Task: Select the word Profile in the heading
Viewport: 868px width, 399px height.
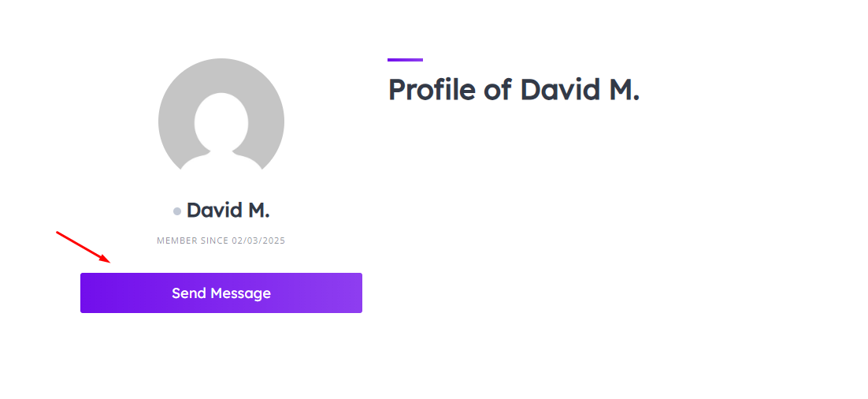Action: pos(432,89)
